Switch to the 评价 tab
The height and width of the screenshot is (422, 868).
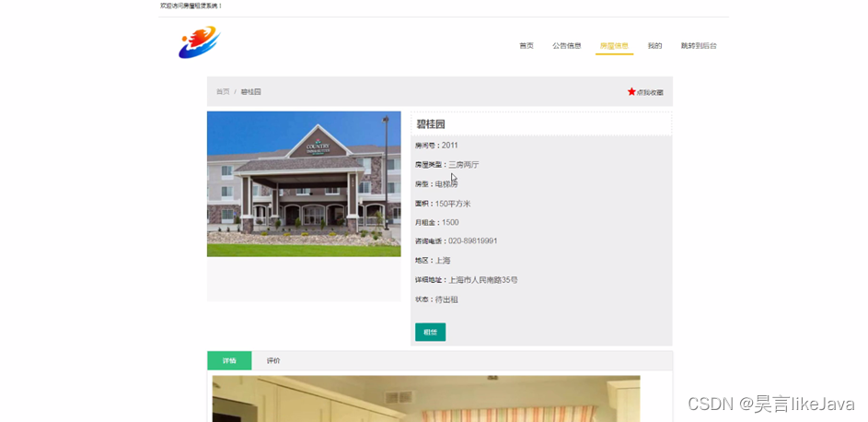point(273,360)
